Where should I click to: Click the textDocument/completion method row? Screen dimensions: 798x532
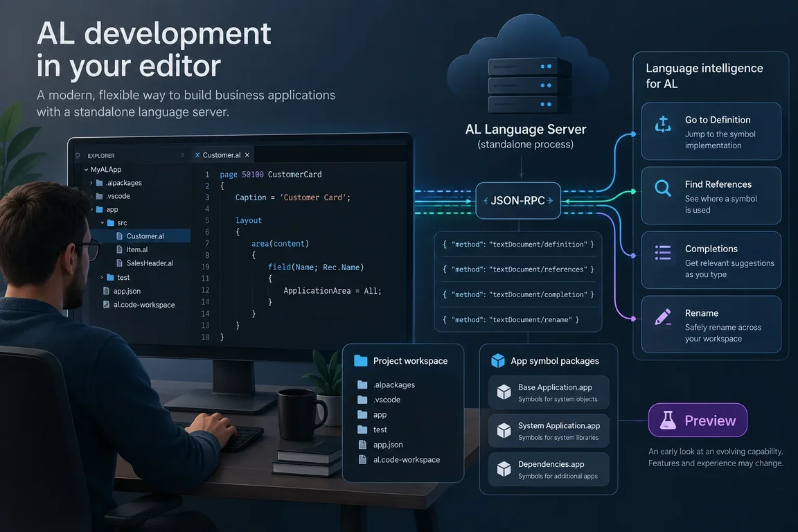(x=518, y=294)
